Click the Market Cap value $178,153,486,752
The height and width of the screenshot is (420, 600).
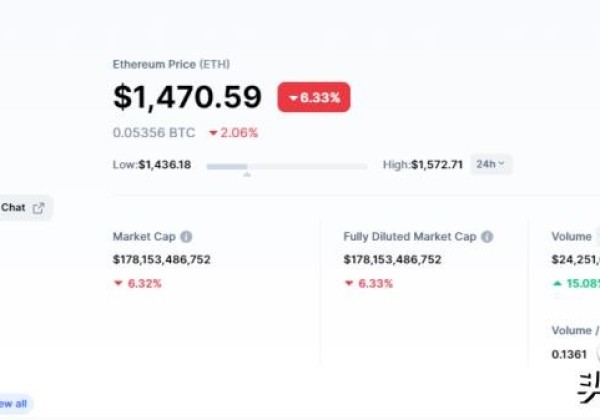162,259
